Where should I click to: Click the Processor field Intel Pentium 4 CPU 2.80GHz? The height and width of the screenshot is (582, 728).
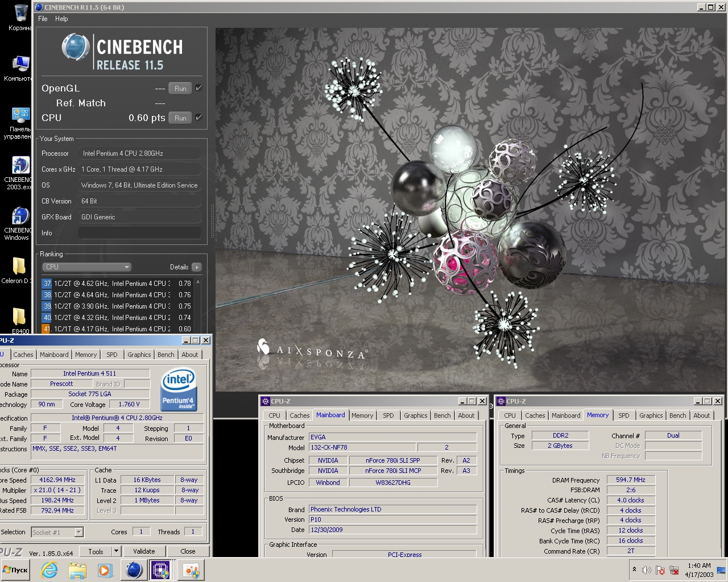(x=140, y=153)
